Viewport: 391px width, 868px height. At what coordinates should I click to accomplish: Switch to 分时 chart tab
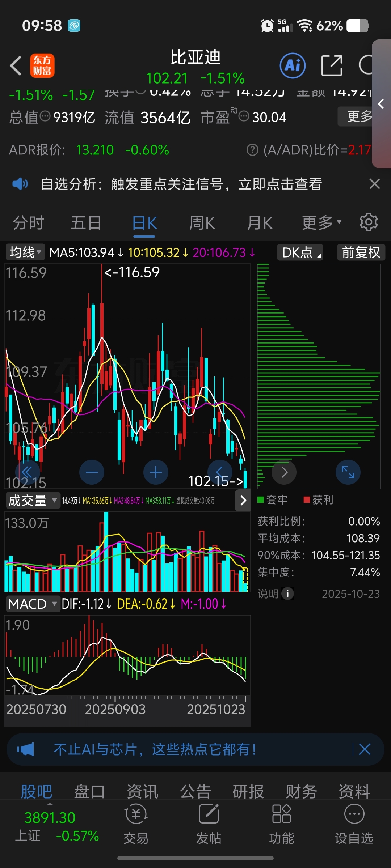click(x=28, y=223)
